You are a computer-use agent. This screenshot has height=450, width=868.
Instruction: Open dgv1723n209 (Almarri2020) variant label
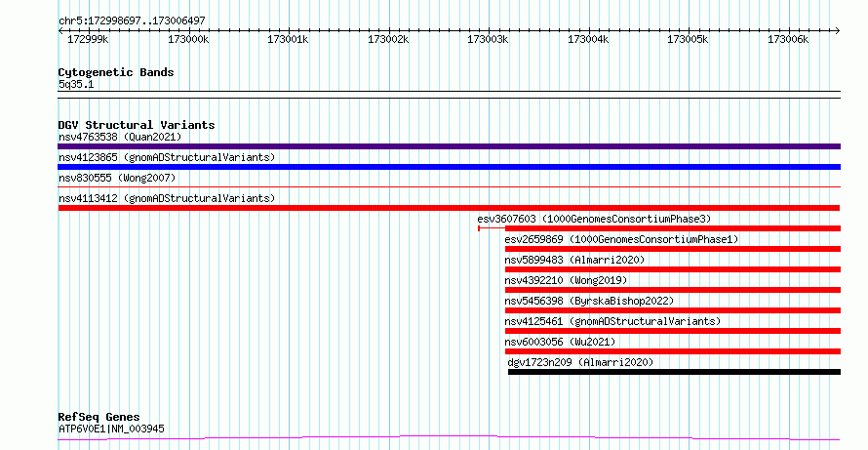pos(580,362)
